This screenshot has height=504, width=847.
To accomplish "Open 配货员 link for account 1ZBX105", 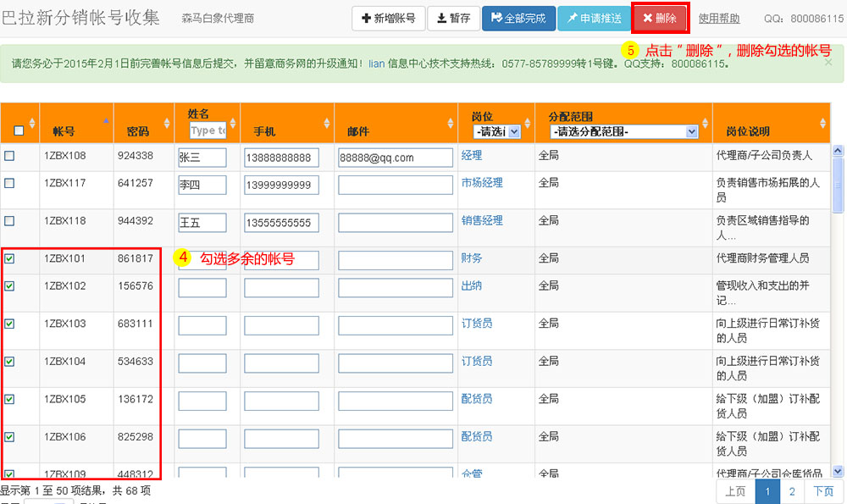I will point(476,399).
